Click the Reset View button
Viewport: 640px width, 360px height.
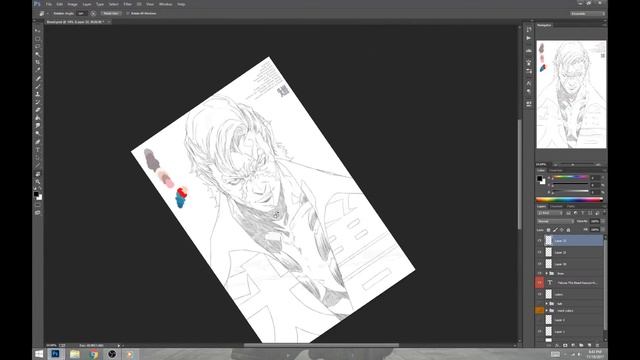111,13
